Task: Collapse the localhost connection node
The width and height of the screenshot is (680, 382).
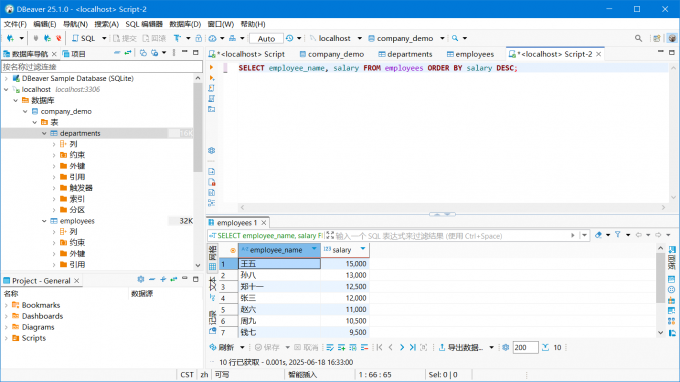Action: pos(6,89)
